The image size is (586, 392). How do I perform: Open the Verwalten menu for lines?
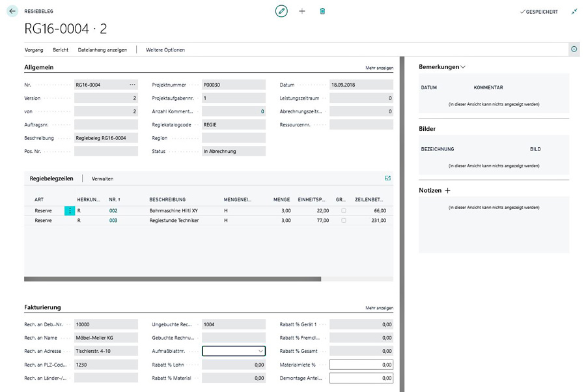coord(102,178)
